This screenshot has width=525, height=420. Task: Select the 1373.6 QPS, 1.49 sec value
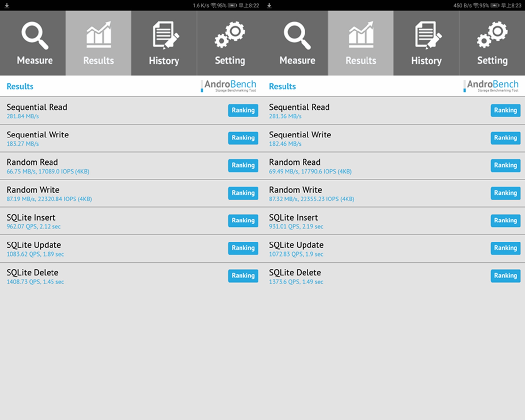[296, 282]
